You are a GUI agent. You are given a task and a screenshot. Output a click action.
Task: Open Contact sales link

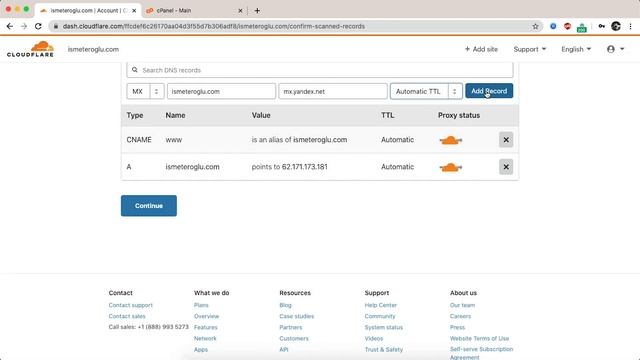[x=127, y=316]
